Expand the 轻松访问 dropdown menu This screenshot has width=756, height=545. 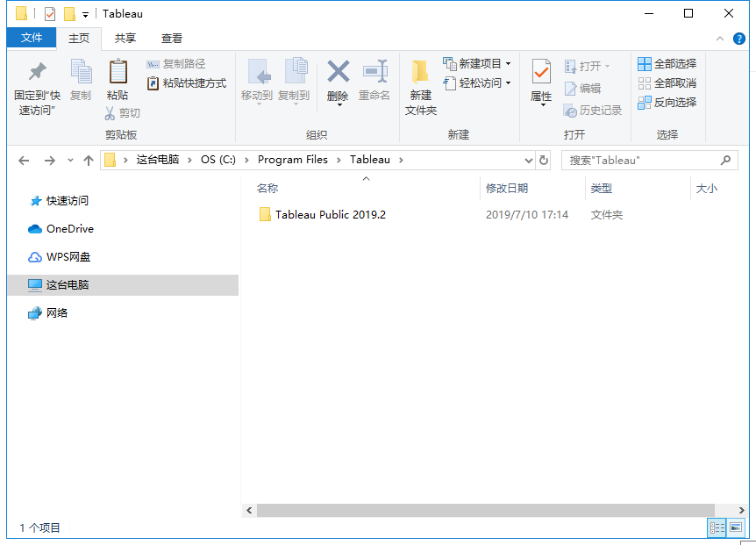(x=508, y=83)
